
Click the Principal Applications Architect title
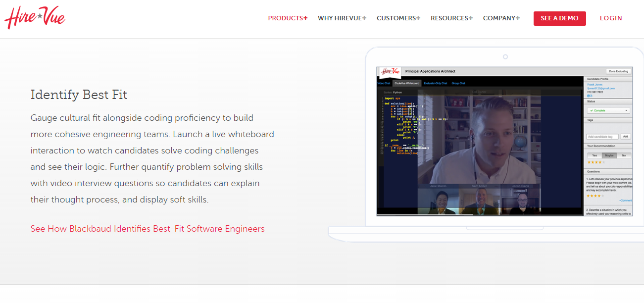(430, 71)
